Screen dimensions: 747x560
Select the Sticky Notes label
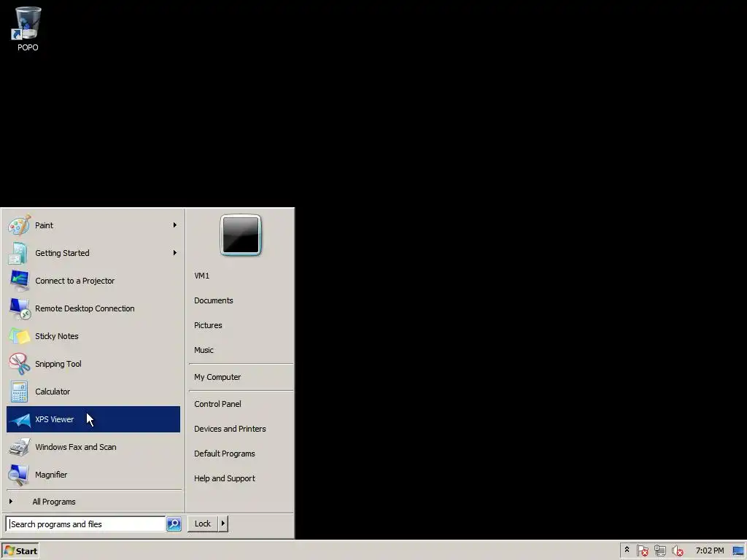[x=57, y=335]
